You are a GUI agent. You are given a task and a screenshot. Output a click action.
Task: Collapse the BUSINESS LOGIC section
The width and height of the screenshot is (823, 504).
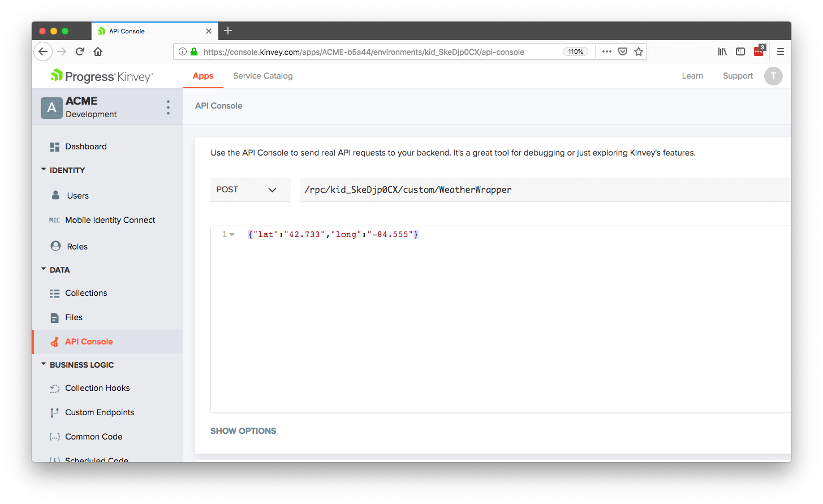click(x=44, y=364)
